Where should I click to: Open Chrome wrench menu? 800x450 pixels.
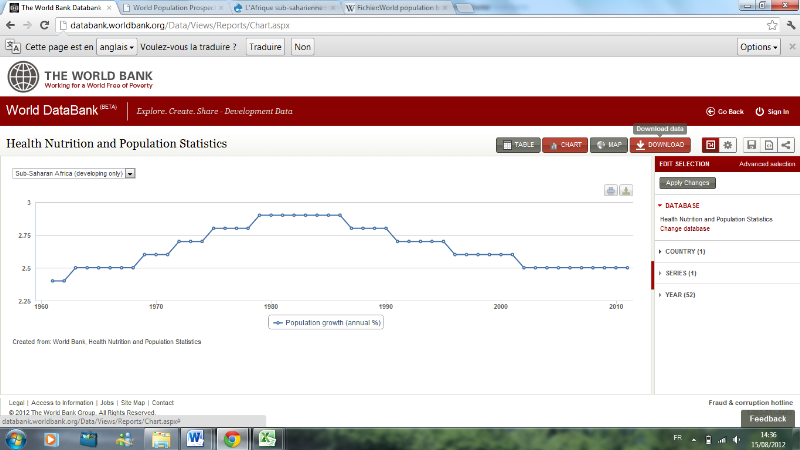coord(791,25)
